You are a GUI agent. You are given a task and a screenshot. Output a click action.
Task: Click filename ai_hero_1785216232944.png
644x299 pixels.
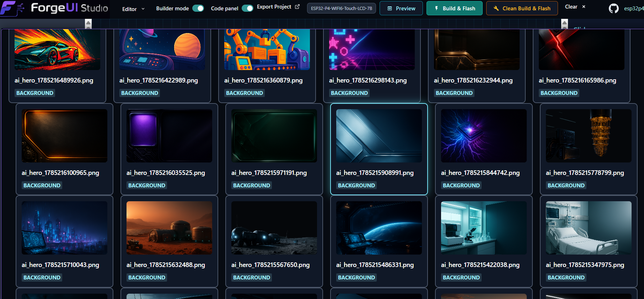(473, 80)
